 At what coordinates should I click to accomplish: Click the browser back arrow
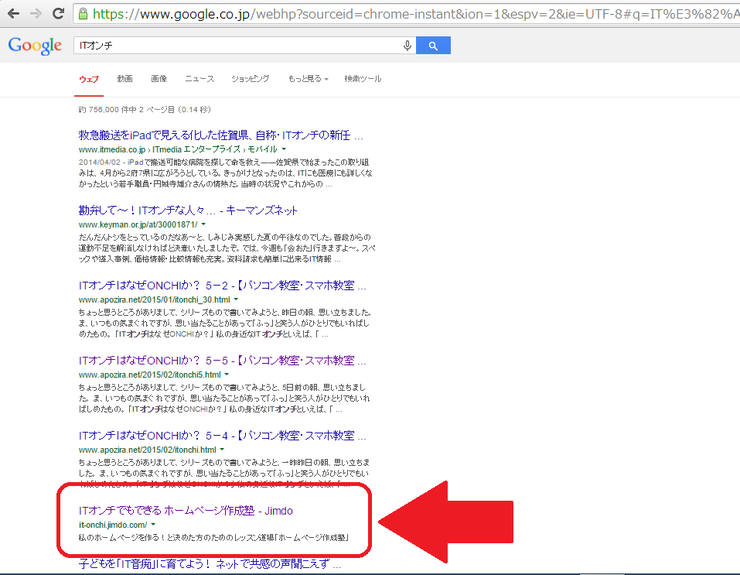coord(13,13)
